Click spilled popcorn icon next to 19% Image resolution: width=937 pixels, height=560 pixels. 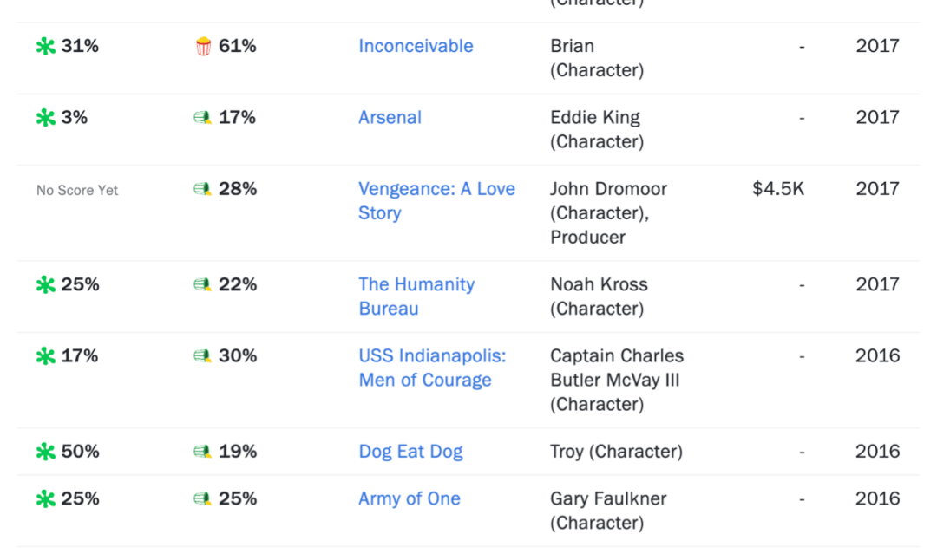click(202, 452)
